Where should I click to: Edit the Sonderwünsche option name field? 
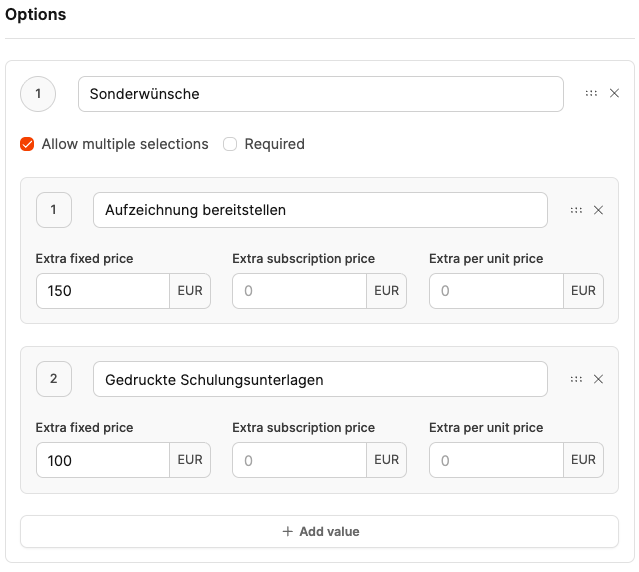click(320, 94)
